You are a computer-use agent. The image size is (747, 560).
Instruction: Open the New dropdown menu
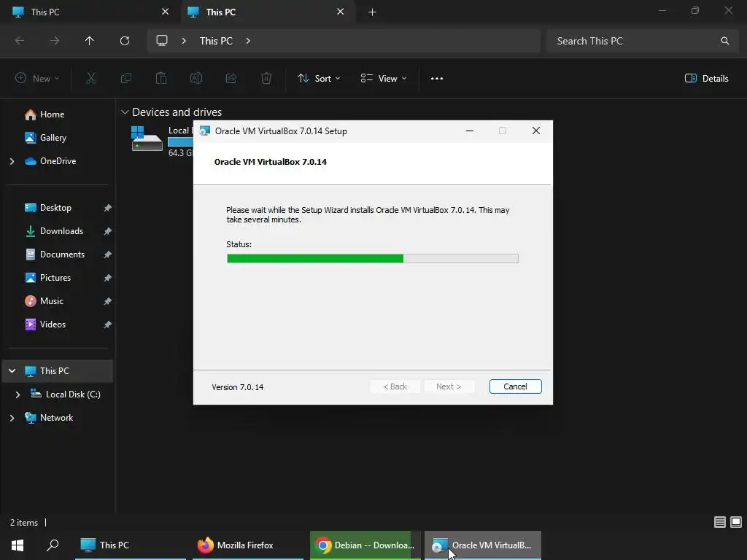point(38,79)
